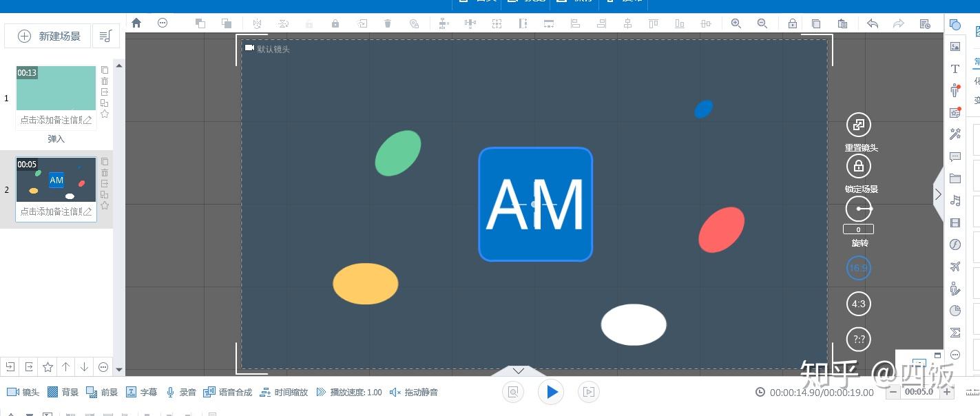Screen dimensions: 980x416
Task: Move scene up with the up arrow icon
Action: click(x=66, y=367)
